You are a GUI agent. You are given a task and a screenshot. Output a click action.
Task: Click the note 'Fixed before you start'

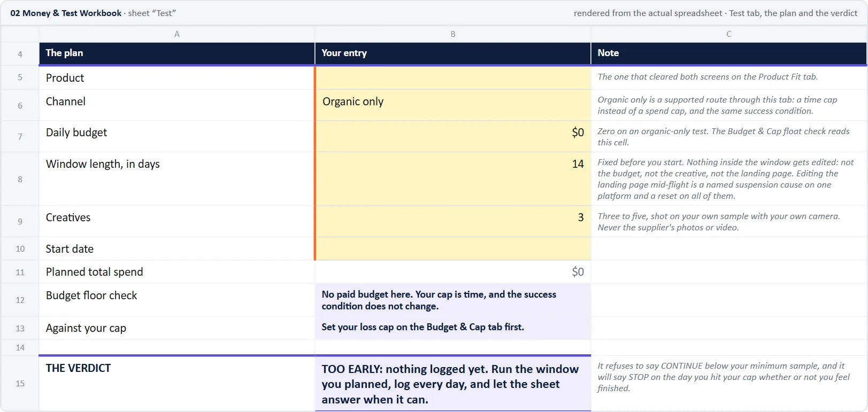726,179
